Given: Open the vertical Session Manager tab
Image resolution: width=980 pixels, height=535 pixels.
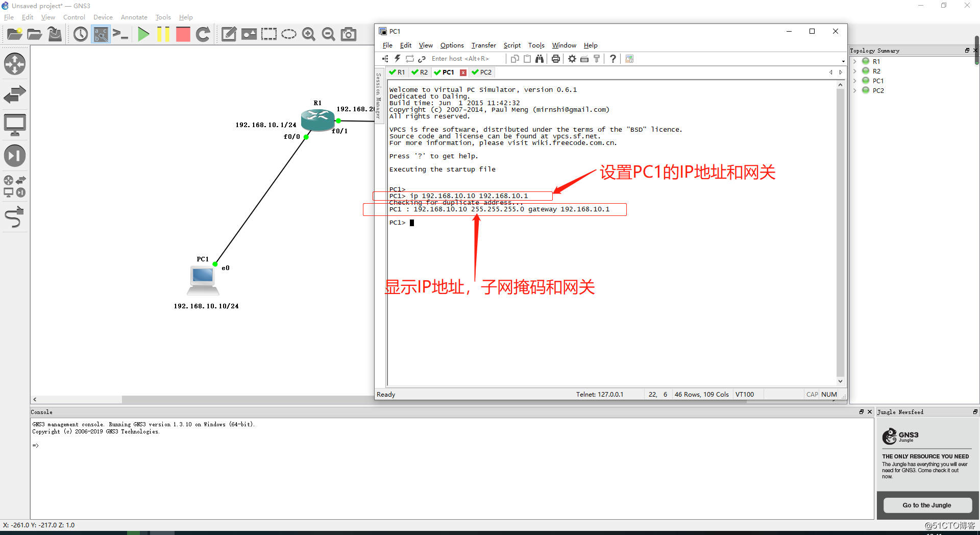Looking at the screenshot, I should pyautogui.click(x=378, y=95).
